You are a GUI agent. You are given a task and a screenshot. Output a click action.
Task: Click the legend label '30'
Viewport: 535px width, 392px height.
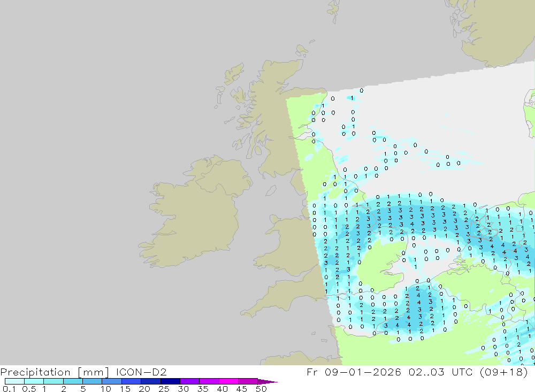tap(183, 389)
